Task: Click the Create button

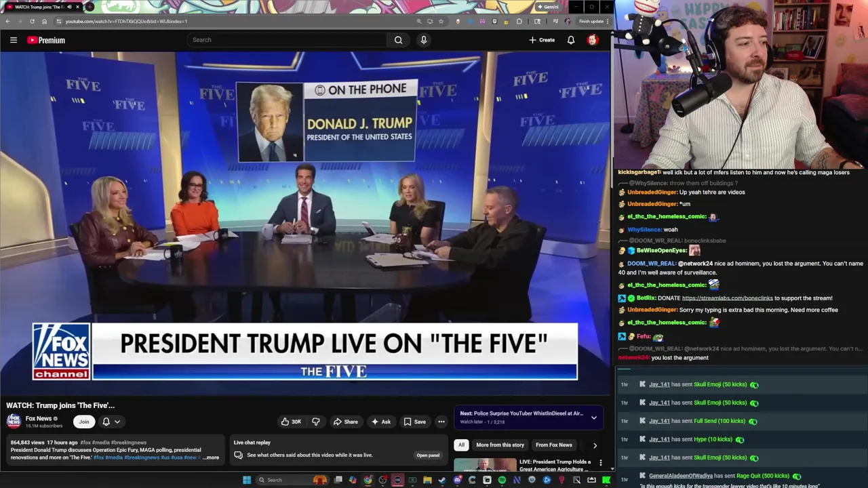Action: pos(542,40)
